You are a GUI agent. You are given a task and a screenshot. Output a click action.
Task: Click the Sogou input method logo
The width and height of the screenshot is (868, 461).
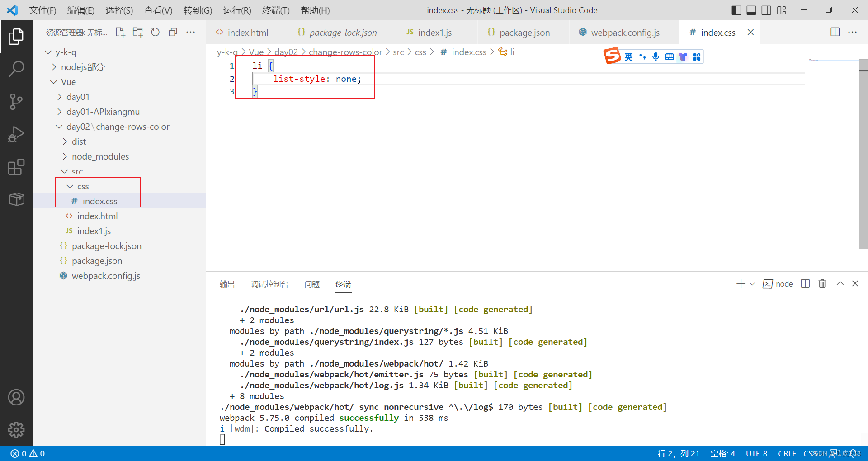coord(613,56)
